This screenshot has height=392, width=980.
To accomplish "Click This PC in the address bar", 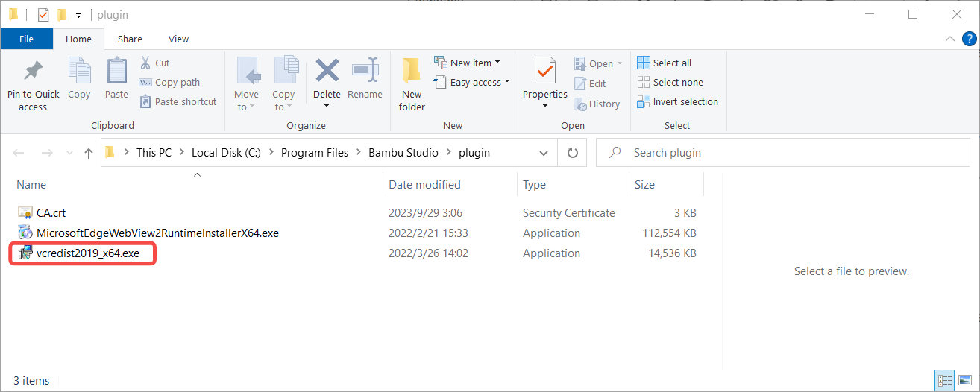I will (x=154, y=152).
